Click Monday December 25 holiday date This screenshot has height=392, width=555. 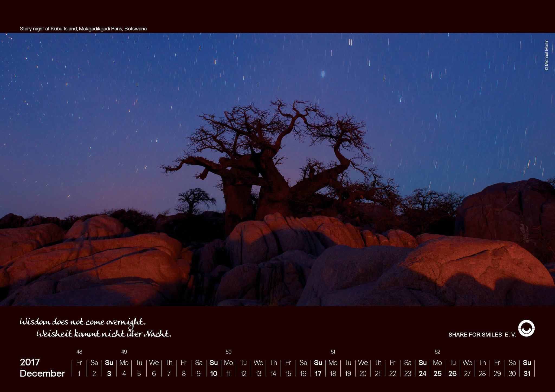(x=437, y=373)
